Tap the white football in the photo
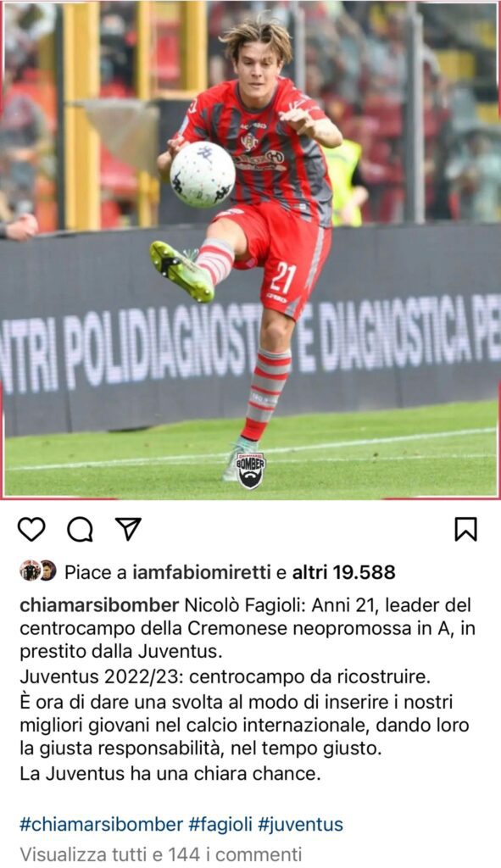This screenshot has height=868, width=501. coord(203,175)
